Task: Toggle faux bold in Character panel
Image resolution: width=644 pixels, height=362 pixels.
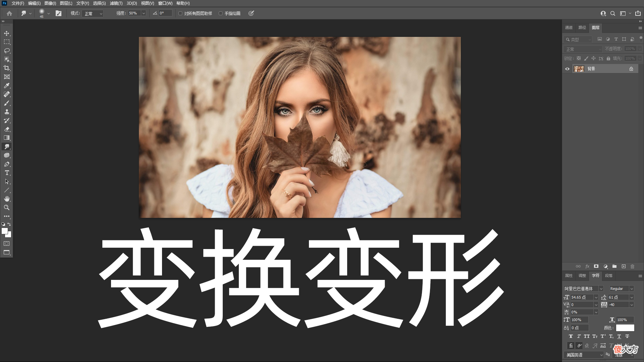Action: 571,336
